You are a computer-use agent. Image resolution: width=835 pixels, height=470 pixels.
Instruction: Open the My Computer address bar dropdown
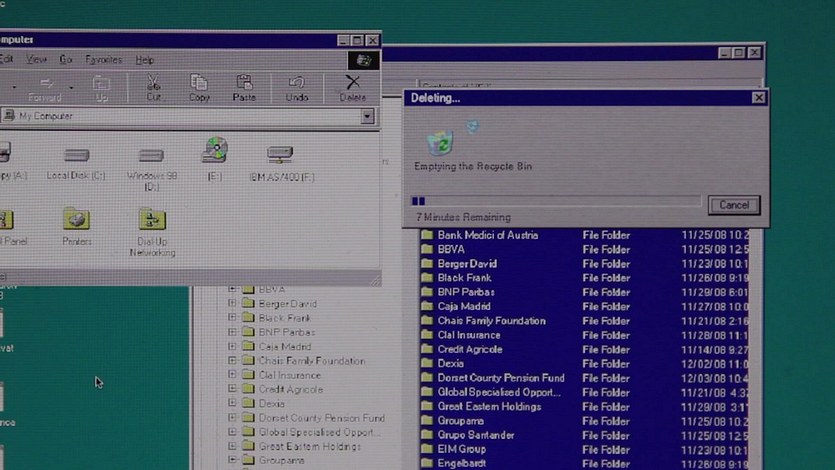(367, 116)
